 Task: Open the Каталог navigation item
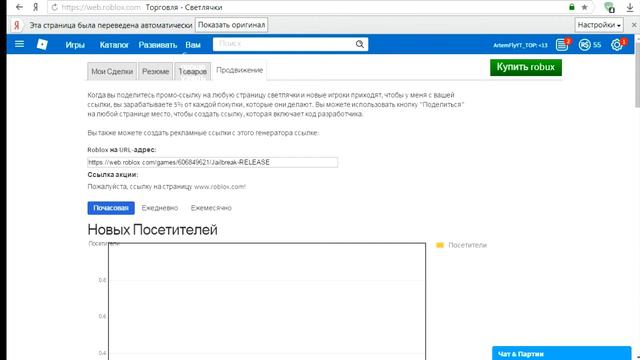click(114, 45)
